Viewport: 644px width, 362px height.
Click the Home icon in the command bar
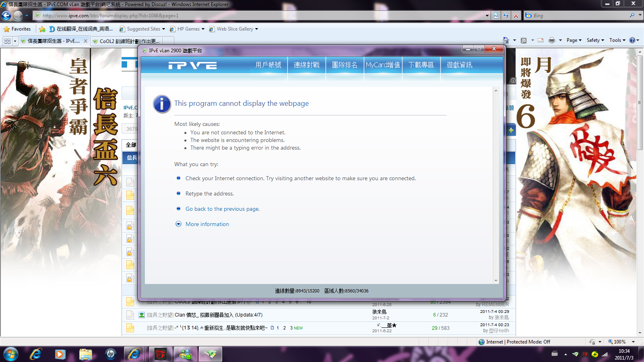click(506, 40)
